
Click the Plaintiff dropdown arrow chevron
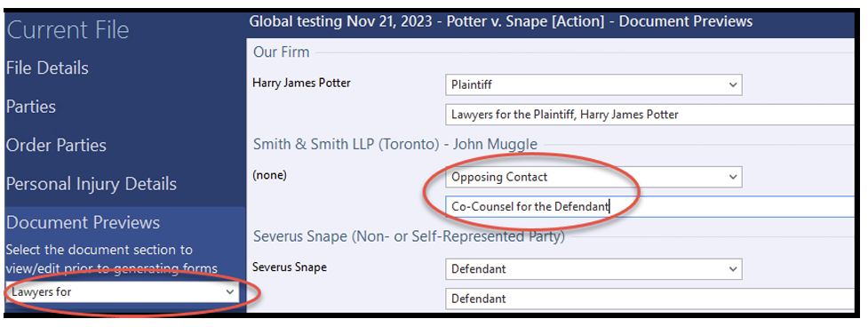733,85
